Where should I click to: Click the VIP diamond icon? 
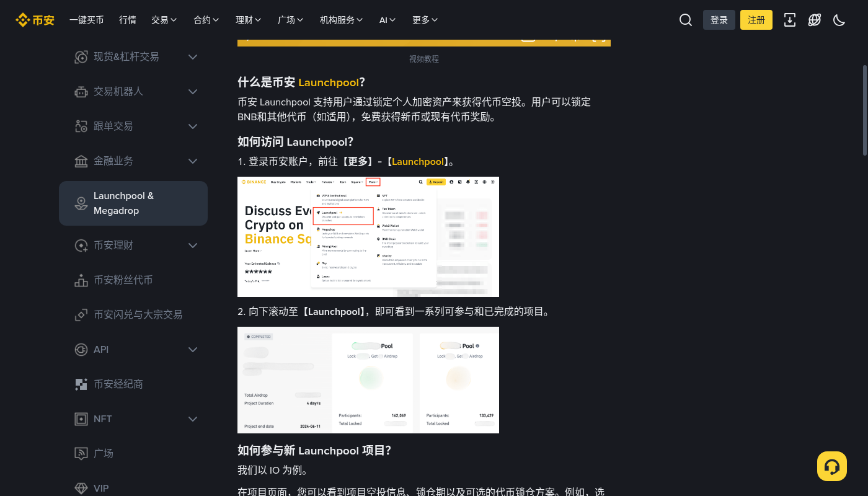coord(81,489)
